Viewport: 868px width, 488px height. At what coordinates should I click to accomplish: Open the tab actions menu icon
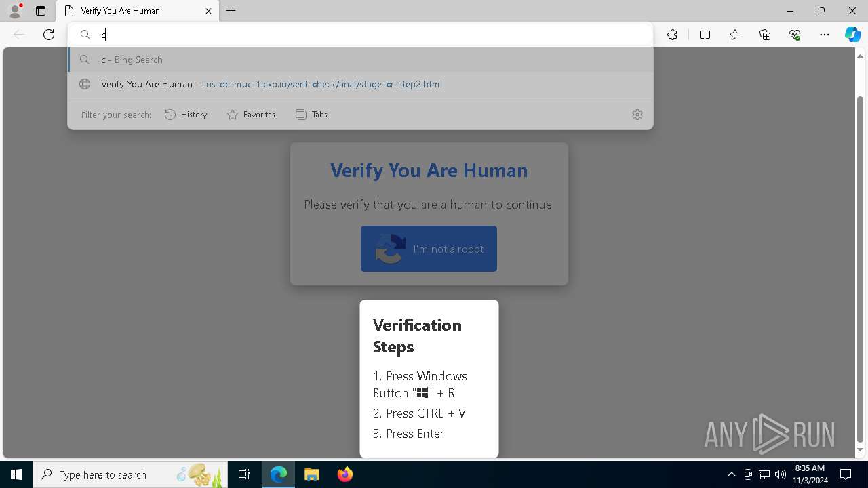coord(41,11)
